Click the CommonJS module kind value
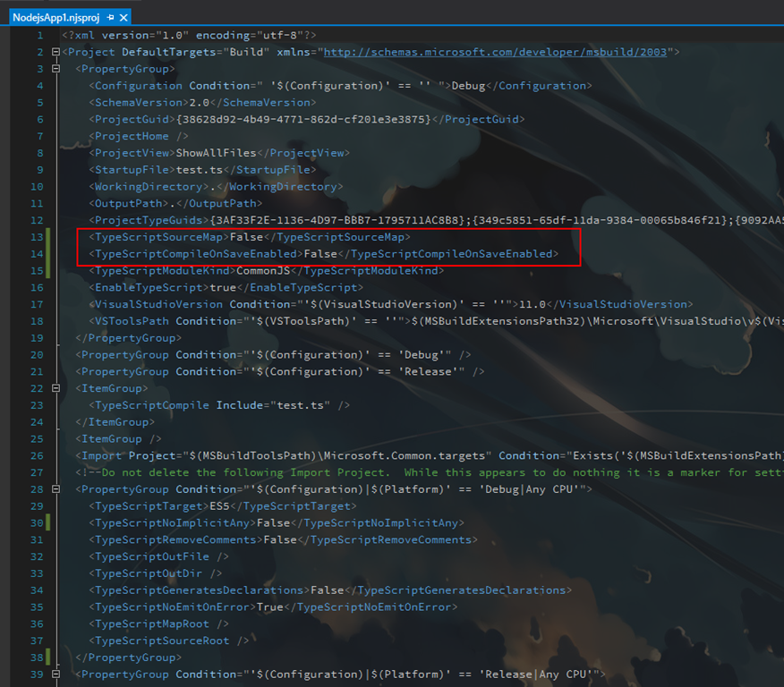Viewport: 784px width, 687px height. pos(263,271)
